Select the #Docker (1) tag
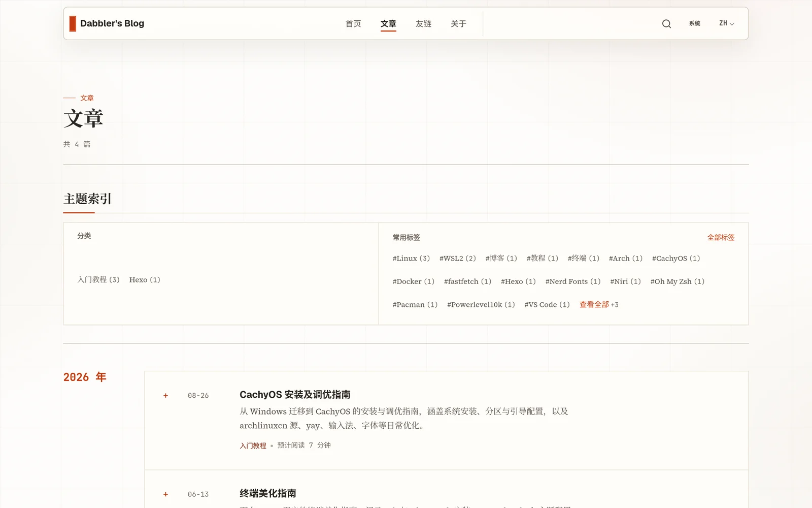The image size is (812, 508). click(414, 281)
